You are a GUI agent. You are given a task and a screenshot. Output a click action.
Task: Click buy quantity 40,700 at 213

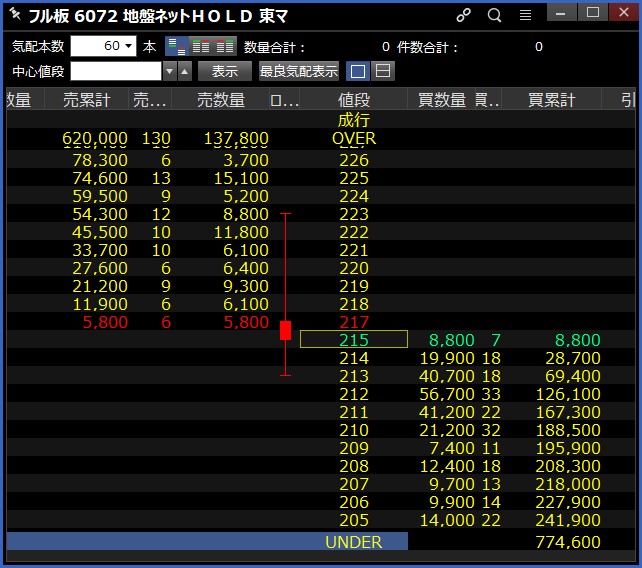click(x=447, y=376)
